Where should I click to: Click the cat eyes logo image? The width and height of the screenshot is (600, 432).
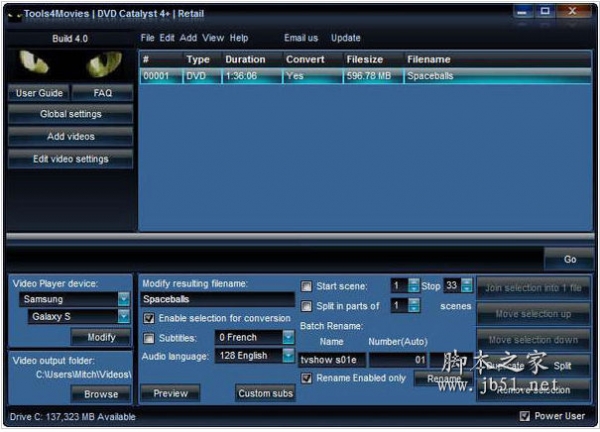70,64
